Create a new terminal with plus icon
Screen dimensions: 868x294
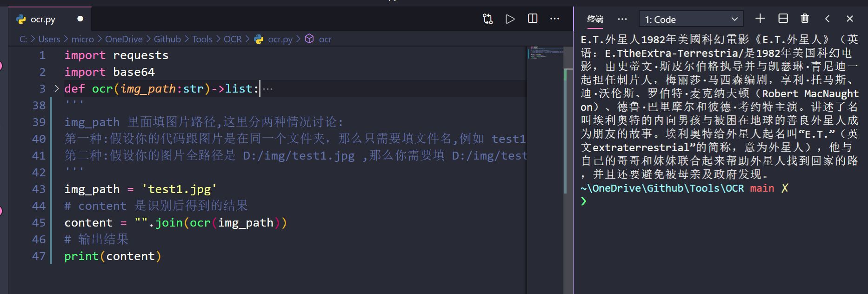[760, 19]
